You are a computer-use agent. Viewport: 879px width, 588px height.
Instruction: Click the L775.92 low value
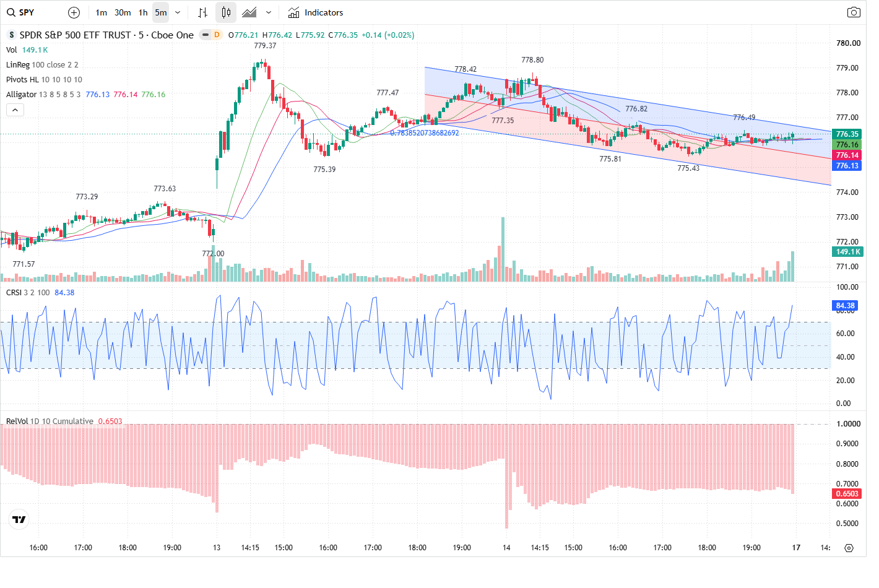(310, 35)
